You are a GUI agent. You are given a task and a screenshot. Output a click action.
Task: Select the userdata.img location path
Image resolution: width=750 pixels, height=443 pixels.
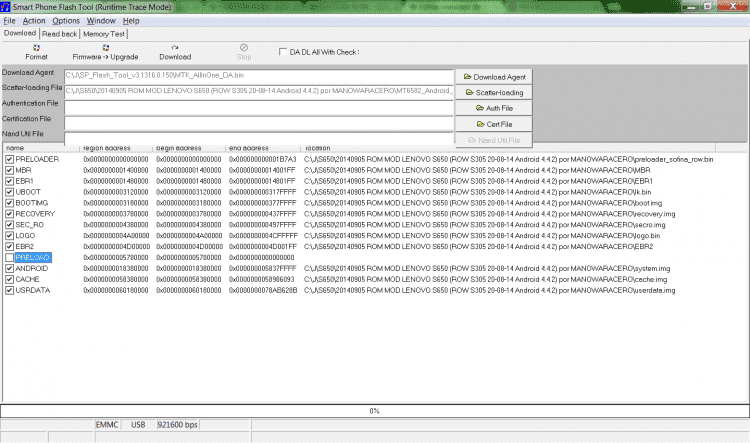(490, 290)
